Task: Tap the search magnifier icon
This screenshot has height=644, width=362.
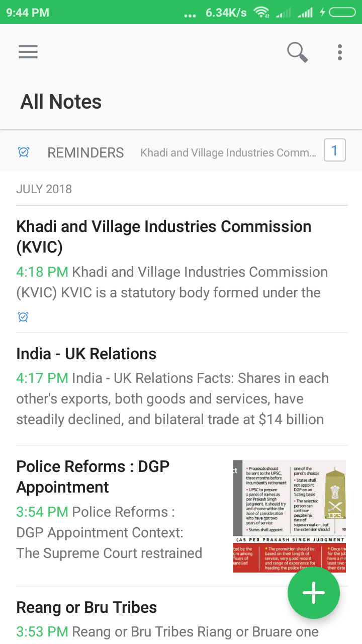Action: (x=297, y=52)
